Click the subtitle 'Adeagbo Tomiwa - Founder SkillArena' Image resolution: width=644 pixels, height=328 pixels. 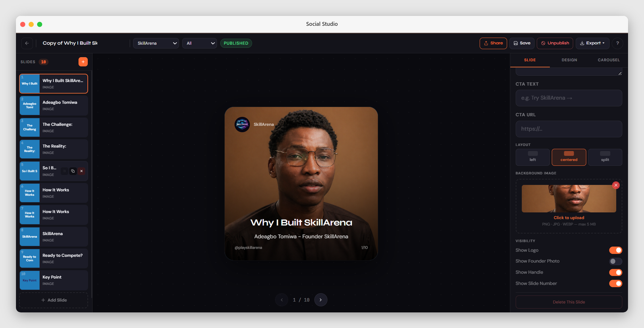(301, 237)
